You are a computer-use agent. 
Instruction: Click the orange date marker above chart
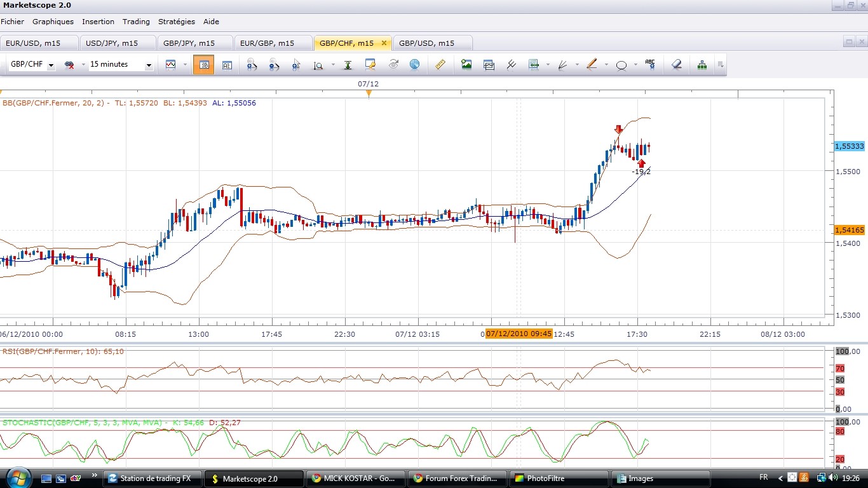369,93
